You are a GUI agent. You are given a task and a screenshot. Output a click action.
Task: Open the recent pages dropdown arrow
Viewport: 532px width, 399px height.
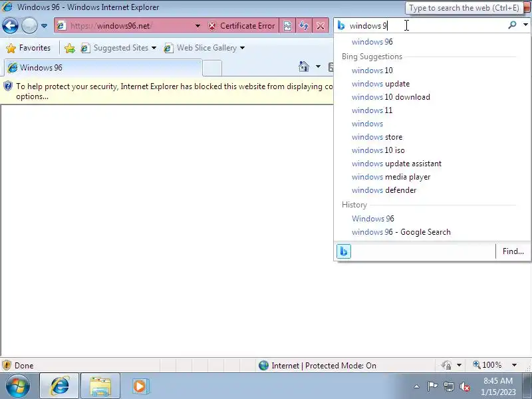[x=44, y=26]
